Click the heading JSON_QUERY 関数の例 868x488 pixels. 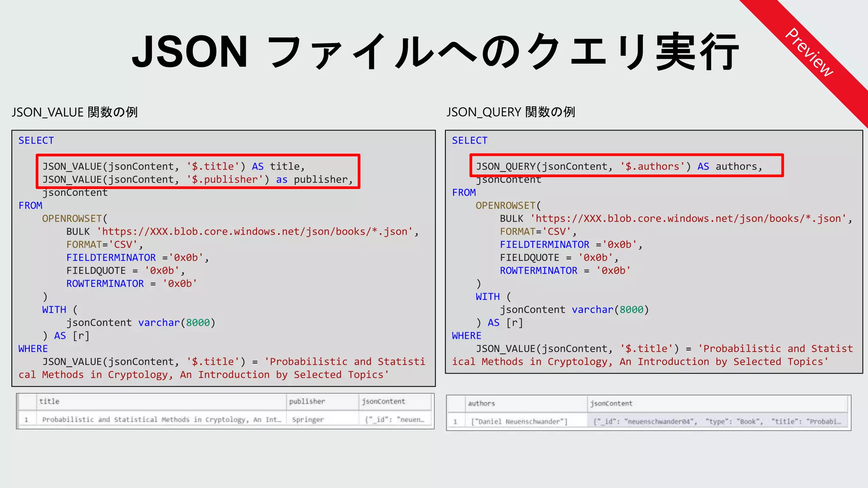click(x=511, y=112)
